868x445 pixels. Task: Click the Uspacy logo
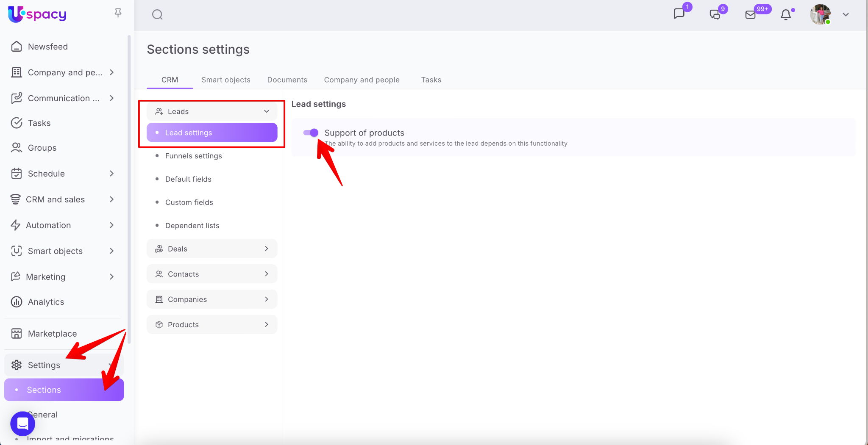coord(37,14)
